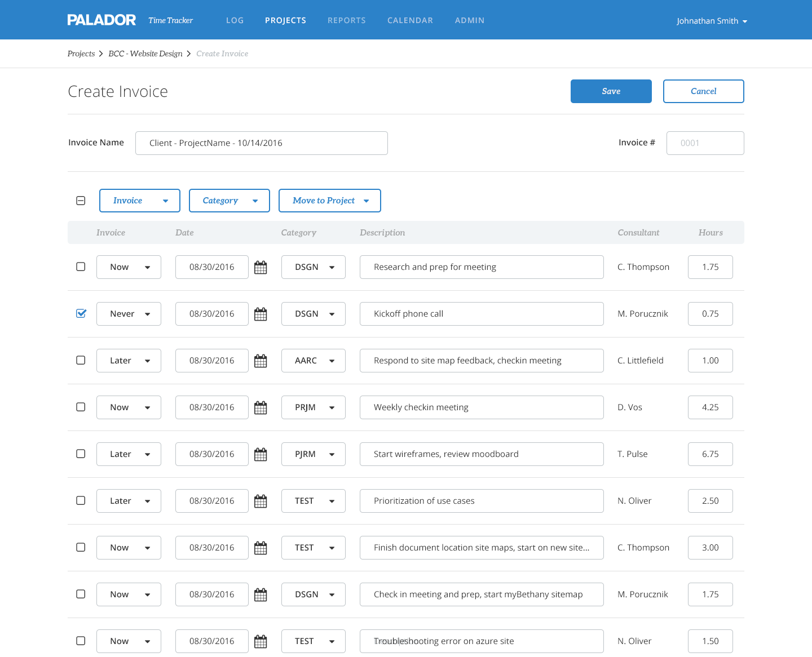Go to the ADMIN tab

[470, 20]
